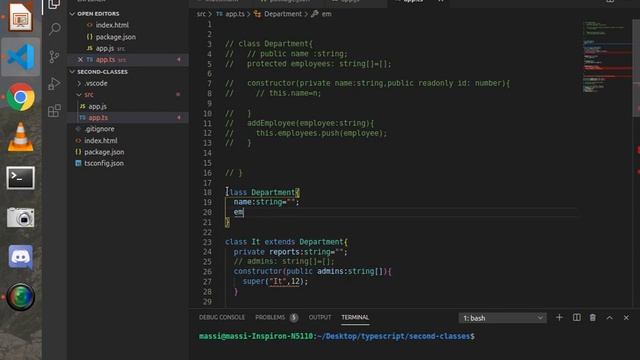Open Discord from the dock

tap(20, 257)
